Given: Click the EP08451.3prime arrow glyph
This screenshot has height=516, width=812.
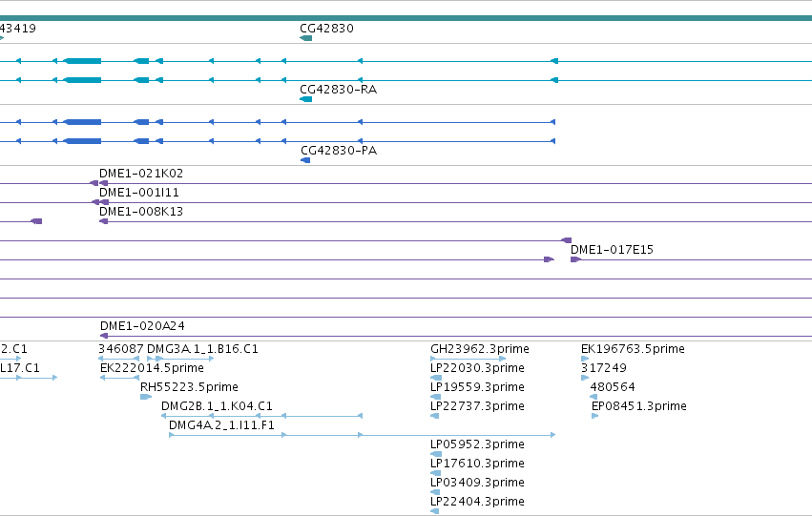Looking at the screenshot, I should click(595, 416).
